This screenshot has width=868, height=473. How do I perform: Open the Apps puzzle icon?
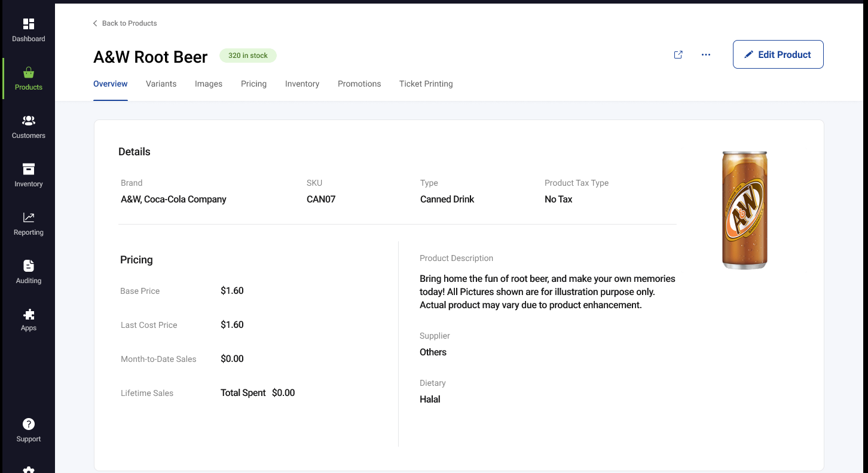29,314
